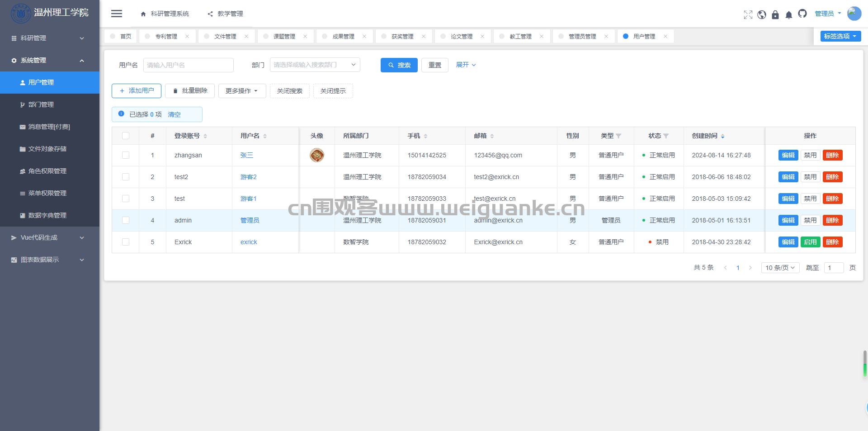Click the 跳至 page number input
The height and width of the screenshot is (431, 868).
(834, 268)
